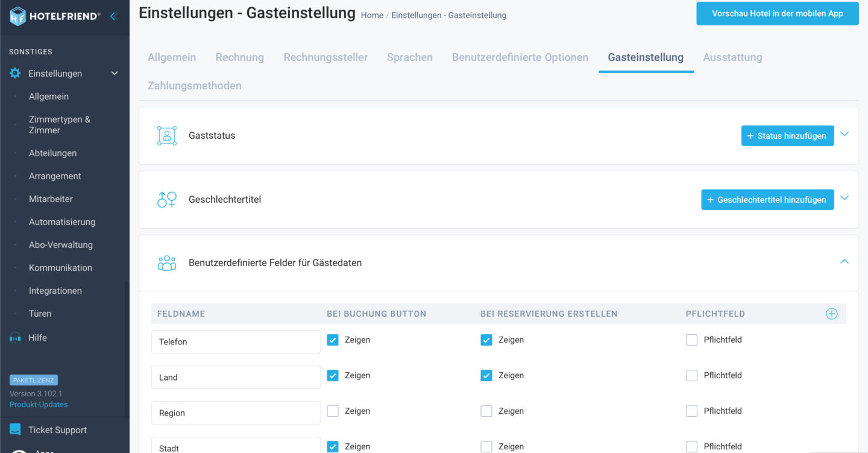Open Mitarbeiter in sidebar
The image size is (868, 453).
coord(51,199)
